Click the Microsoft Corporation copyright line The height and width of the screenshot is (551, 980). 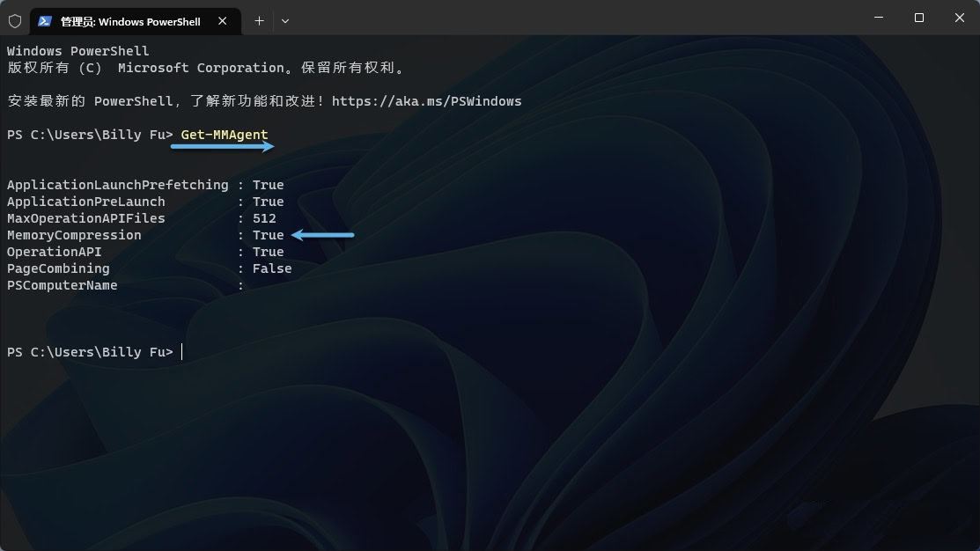(x=207, y=68)
